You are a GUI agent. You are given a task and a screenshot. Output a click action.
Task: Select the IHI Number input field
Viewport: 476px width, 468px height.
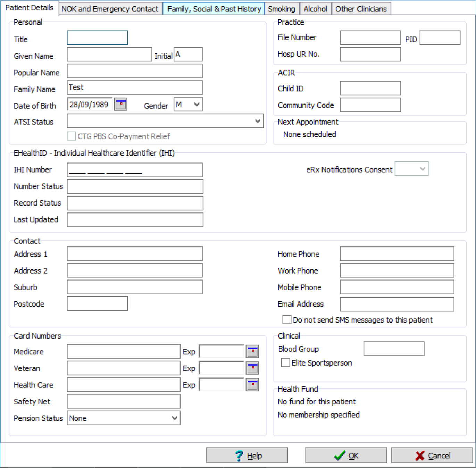[x=135, y=170]
